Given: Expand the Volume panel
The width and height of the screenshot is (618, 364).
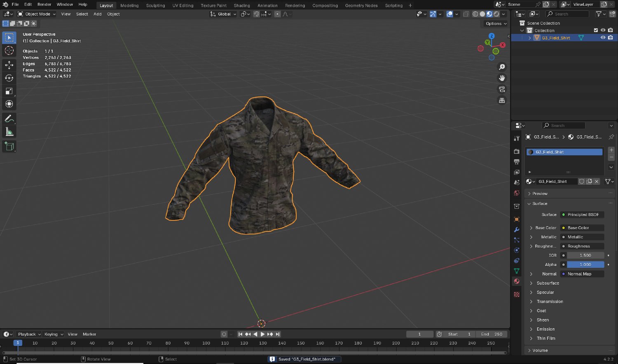Looking at the screenshot, I should pos(540,350).
